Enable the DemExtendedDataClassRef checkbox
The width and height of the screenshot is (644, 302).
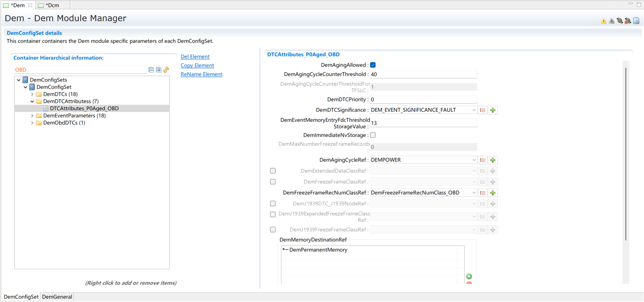[x=273, y=171]
